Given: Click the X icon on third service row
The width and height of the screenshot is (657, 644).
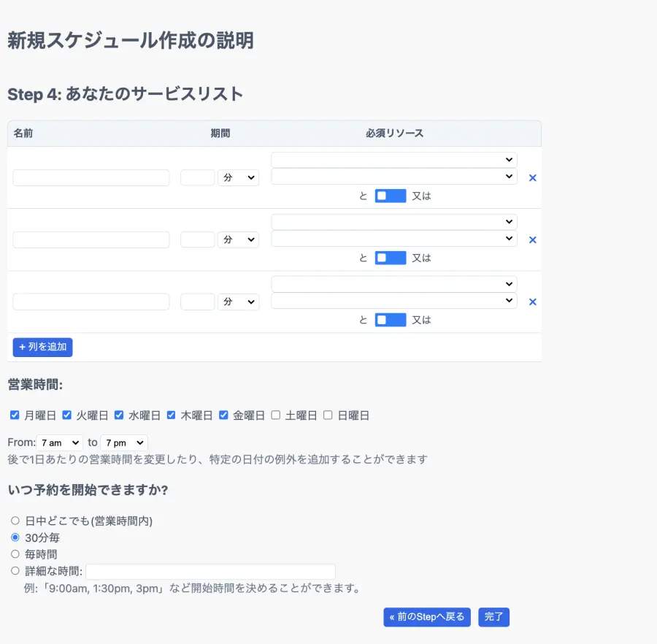Looking at the screenshot, I should [x=532, y=302].
